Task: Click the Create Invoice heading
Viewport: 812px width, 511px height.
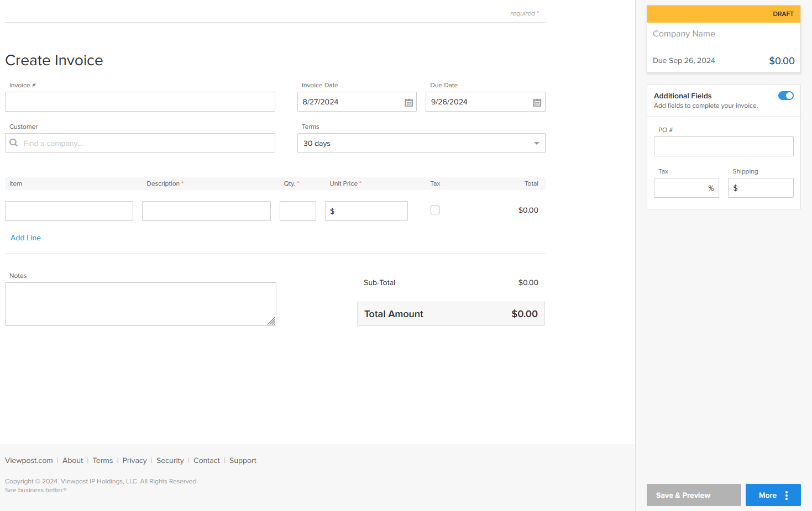Action: click(54, 60)
